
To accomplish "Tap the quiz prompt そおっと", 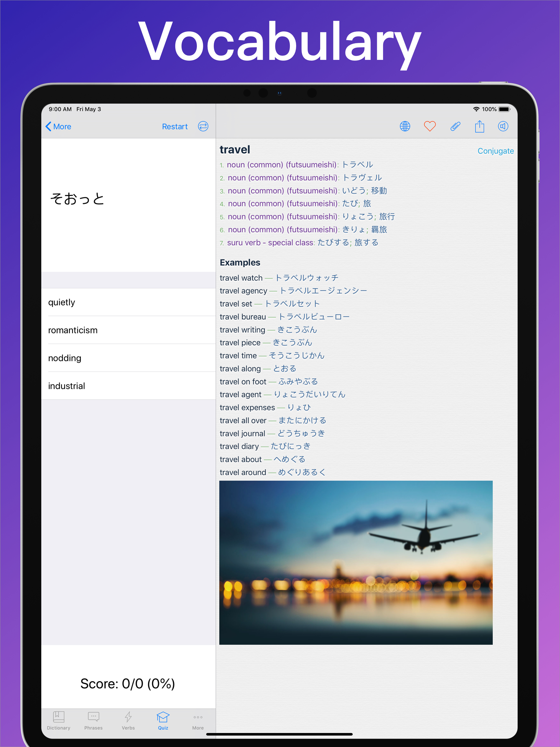I will [x=77, y=199].
